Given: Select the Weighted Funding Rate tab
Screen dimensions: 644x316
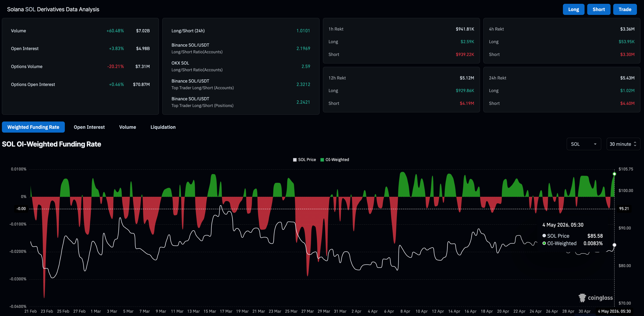Looking at the screenshot, I should 33,127.
